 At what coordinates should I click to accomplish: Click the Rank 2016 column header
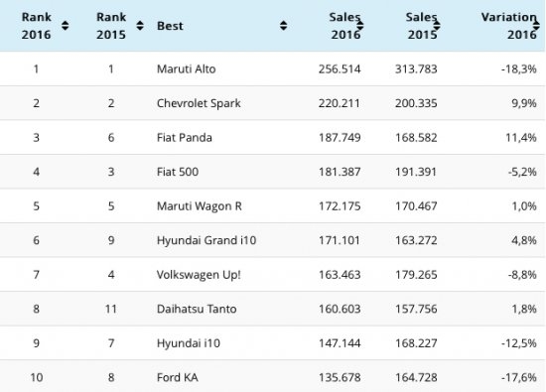36,26
